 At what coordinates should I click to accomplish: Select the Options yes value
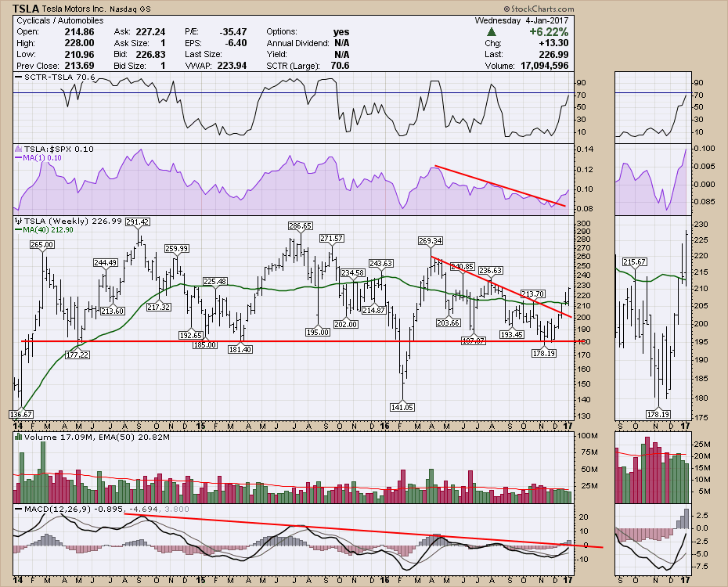click(x=341, y=32)
